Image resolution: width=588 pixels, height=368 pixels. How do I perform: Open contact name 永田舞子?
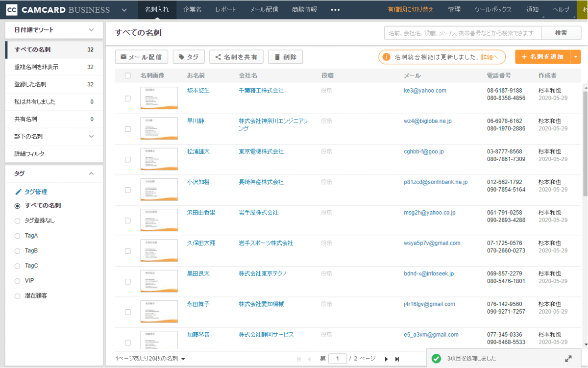(x=198, y=304)
